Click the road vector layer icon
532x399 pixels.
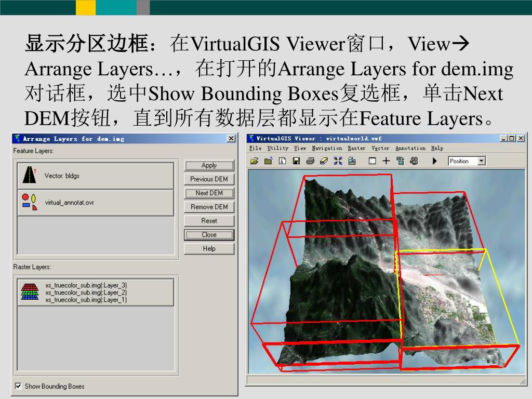pyautogui.click(x=30, y=175)
